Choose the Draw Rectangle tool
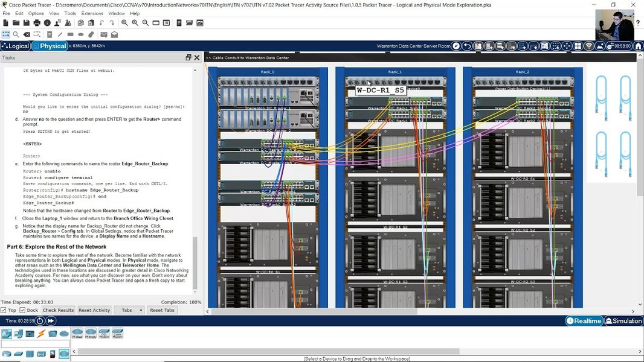 point(70,34)
